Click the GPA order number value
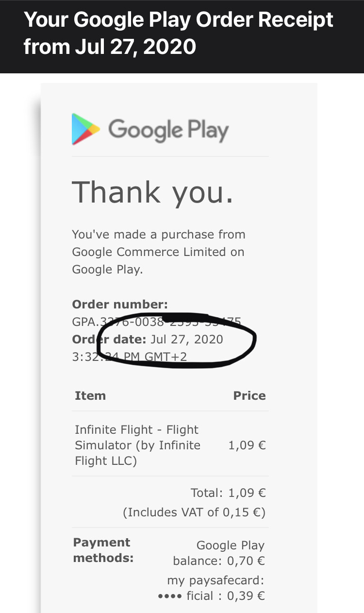Viewport: 364px width, 613px height. 156,322
